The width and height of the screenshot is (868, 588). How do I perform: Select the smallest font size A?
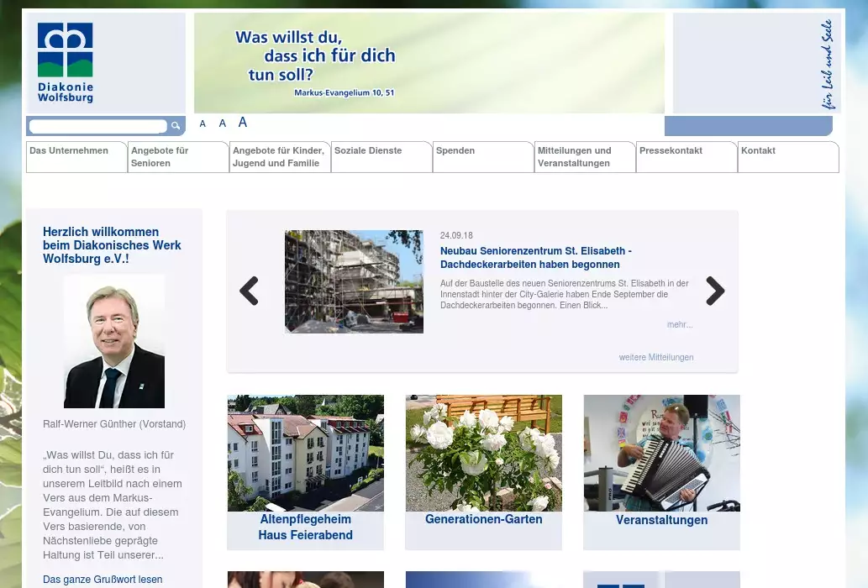pyautogui.click(x=203, y=124)
